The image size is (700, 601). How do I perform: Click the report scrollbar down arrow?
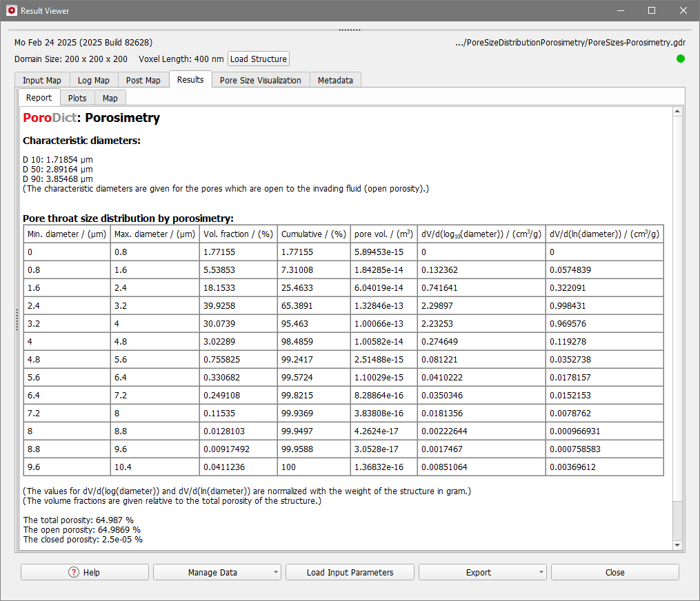pyautogui.click(x=677, y=544)
